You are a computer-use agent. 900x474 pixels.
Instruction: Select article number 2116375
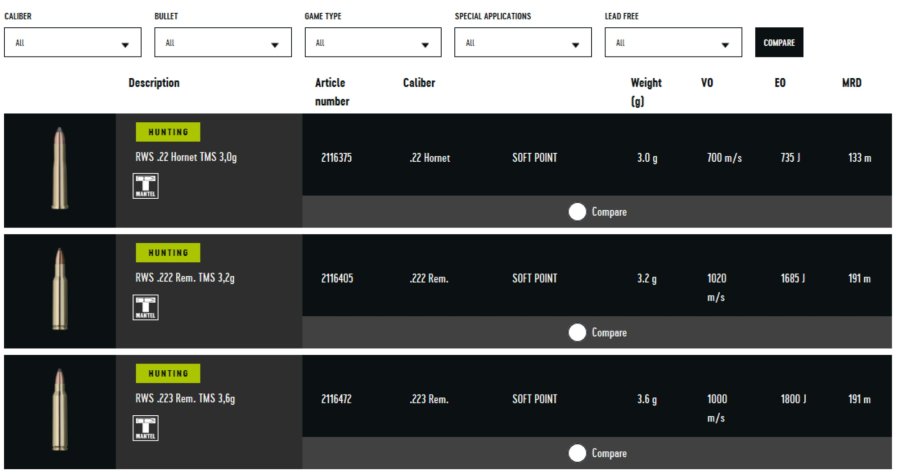[x=336, y=158]
